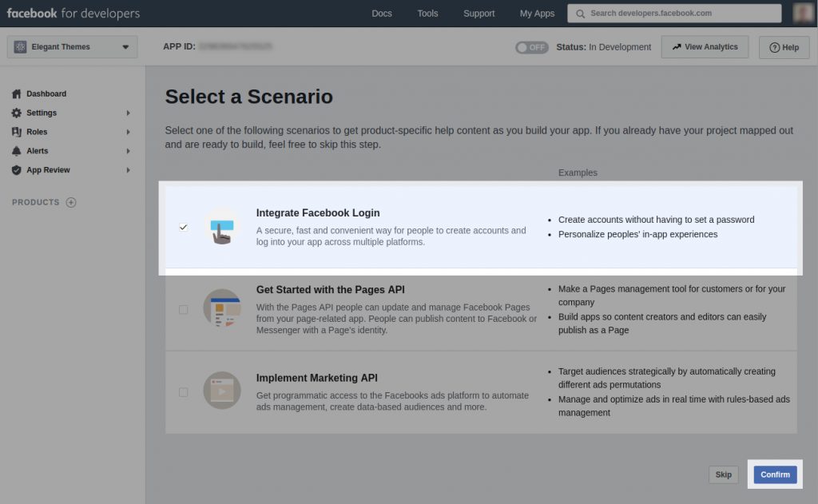The width and height of the screenshot is (818, 504).
Task: Click the App Review shield icon
Action: tap(17, 170)
